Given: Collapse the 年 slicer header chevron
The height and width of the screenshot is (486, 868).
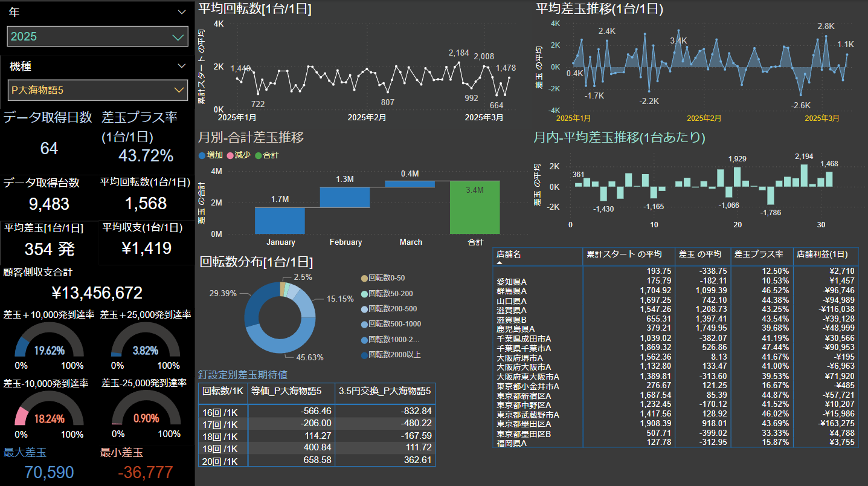Looking at the screenshot, I should (182, 12).
